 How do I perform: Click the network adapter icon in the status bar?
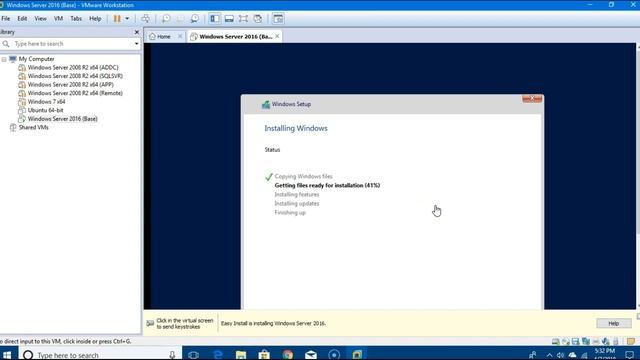click(x=586, y=341)
